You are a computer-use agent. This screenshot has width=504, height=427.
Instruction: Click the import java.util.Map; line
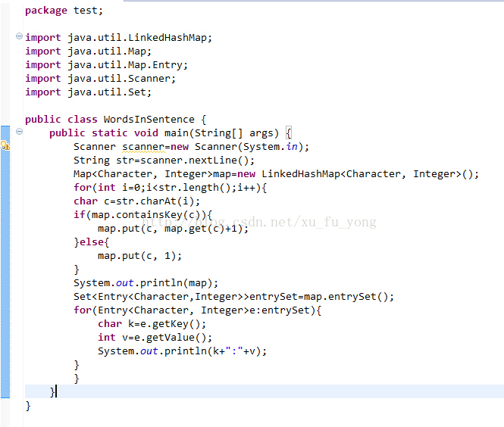88,51
